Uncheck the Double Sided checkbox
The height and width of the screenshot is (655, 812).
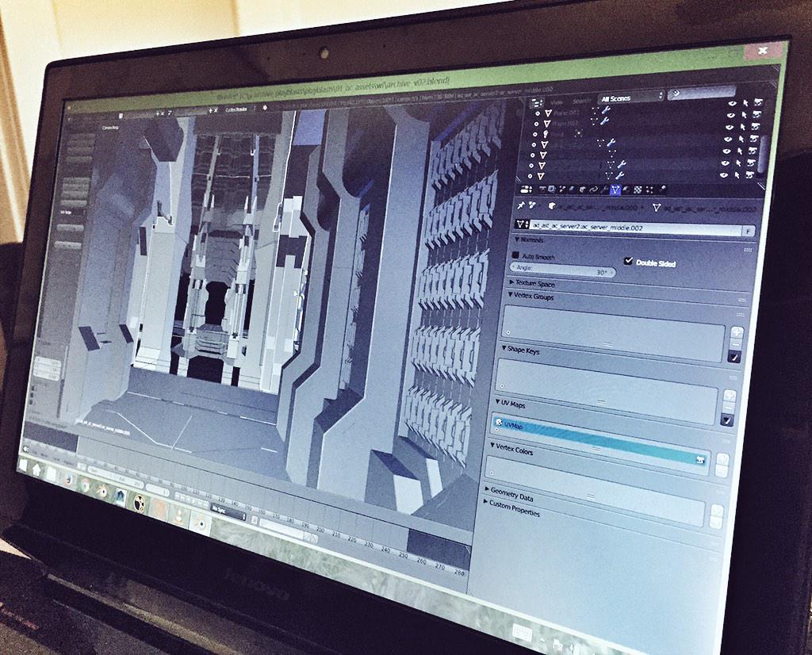click(629, 260)
